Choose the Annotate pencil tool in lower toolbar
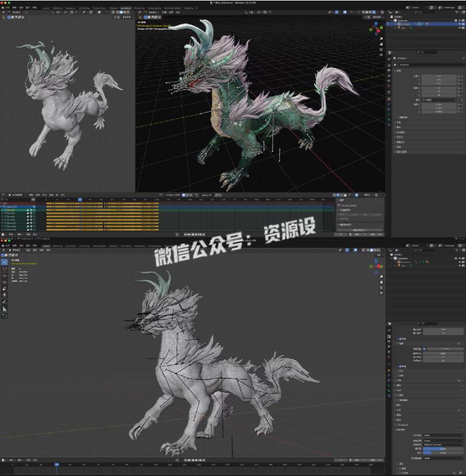The width and height of the screenshot is (466, 476). point(4,303)
